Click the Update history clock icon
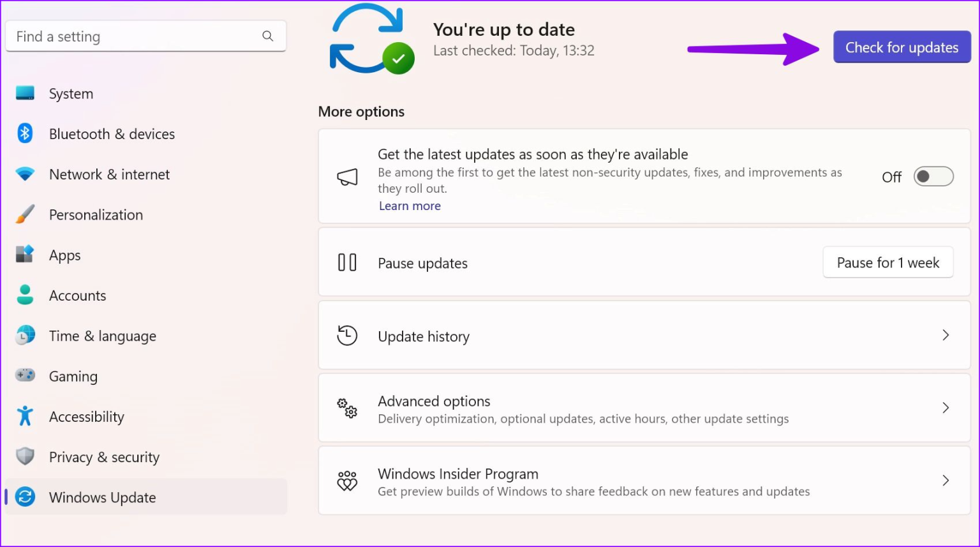 pyautogui.click(x=347, y=336)
